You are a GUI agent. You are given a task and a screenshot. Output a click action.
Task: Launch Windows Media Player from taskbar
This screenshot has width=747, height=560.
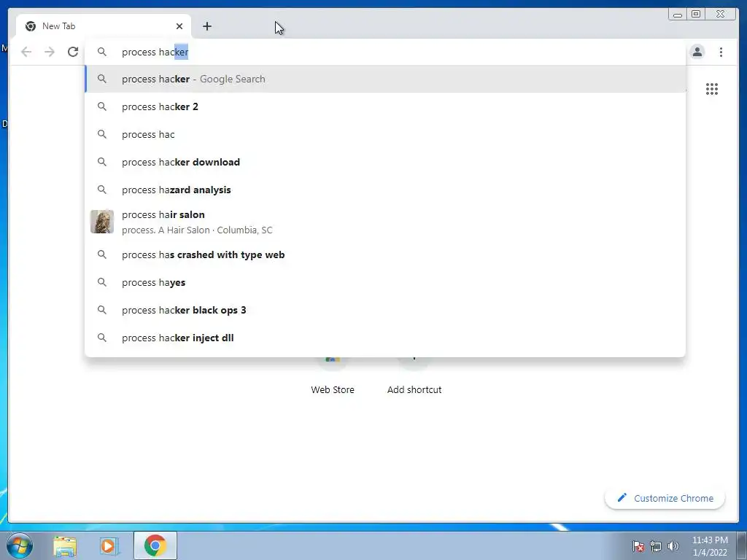point(109,545)
